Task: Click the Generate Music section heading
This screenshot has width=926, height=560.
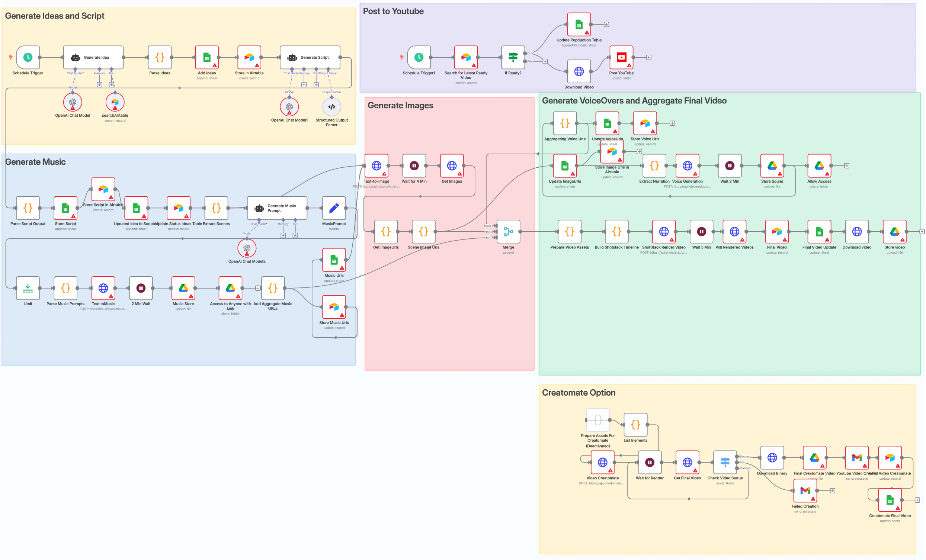Action: [x=35, y=162]
